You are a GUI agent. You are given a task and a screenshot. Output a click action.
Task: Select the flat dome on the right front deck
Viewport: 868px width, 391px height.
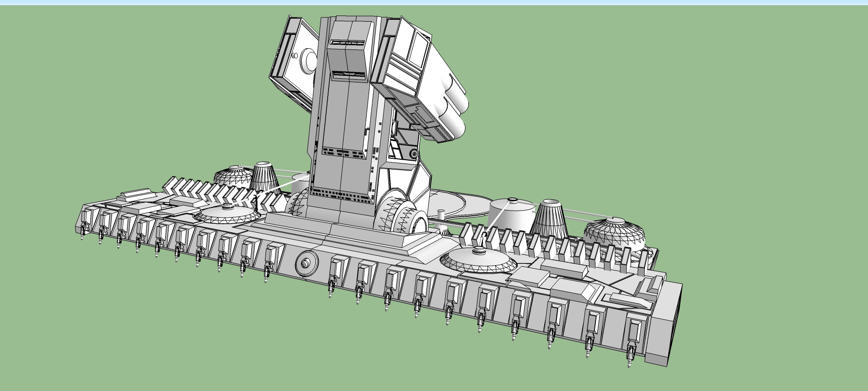click(x=478, y=260)
